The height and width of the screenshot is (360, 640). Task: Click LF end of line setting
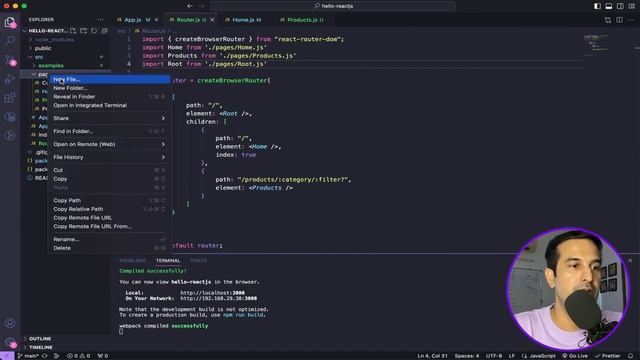pyautogui.click(x=511, y=356)
